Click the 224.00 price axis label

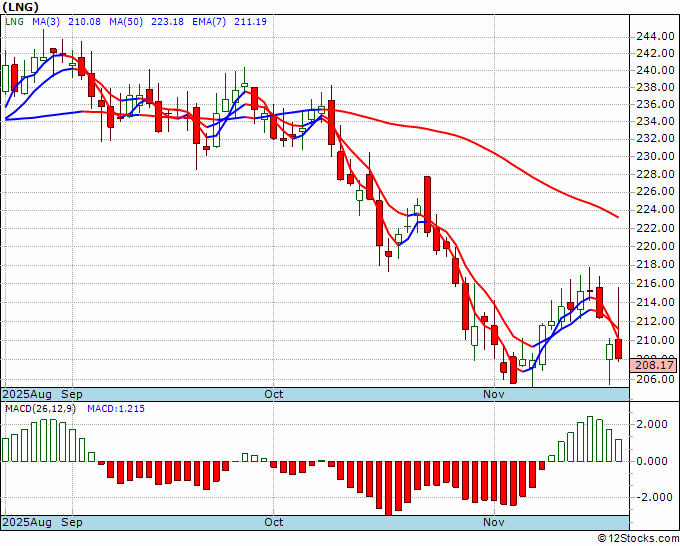coord(655,209)
